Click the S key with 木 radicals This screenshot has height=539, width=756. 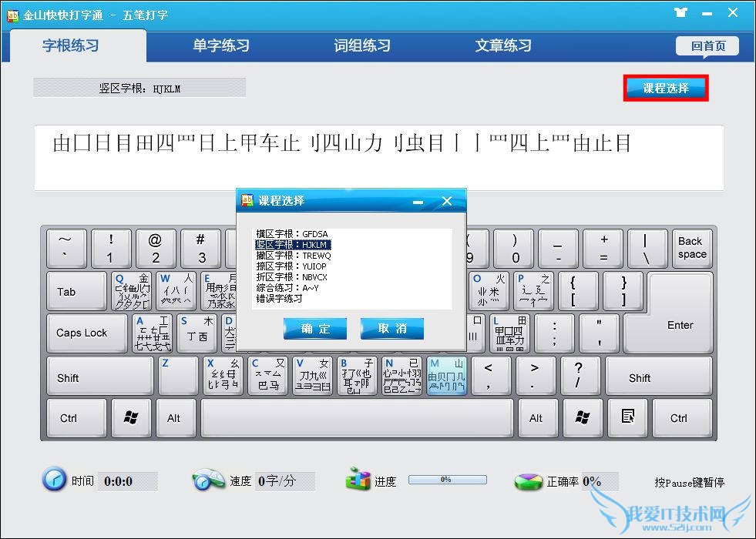(x=197, y=333)
